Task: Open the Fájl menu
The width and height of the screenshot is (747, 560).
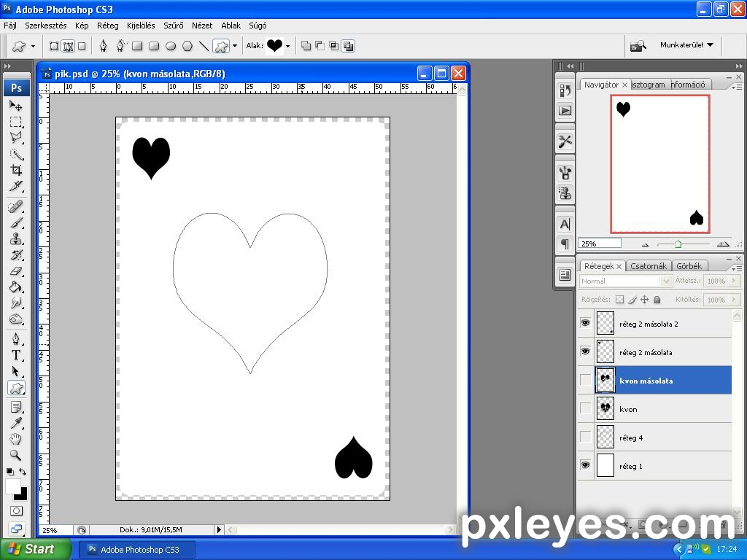Action: click(x=10, y=26)
